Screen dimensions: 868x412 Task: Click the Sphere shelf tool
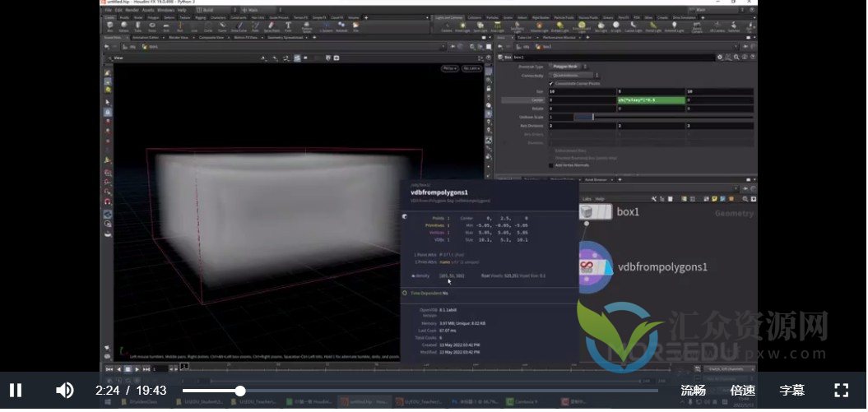pos(124,26)
